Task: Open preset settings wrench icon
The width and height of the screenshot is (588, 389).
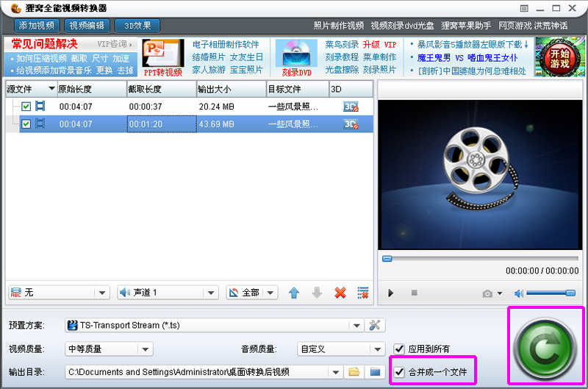Action: pyautogui.click(x=375, y=325)
